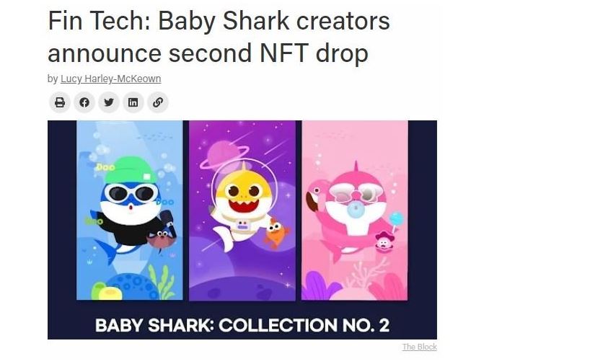Click the orange fish beside astronaut shark
590x364 pixels.
[x=276, y=234]
